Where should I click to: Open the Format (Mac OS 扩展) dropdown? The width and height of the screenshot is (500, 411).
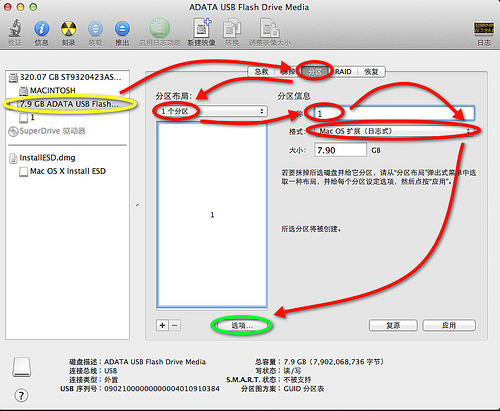coord(393,131)
